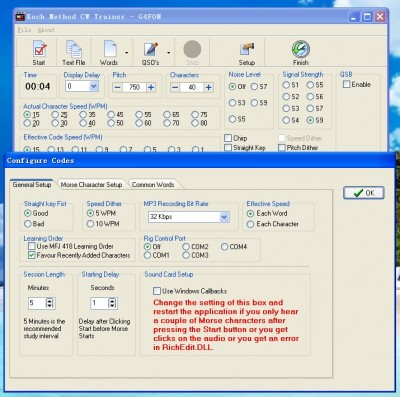Select COM1 rig control port
This screenshot has width=400, height=397.
(x=147, y=255)
